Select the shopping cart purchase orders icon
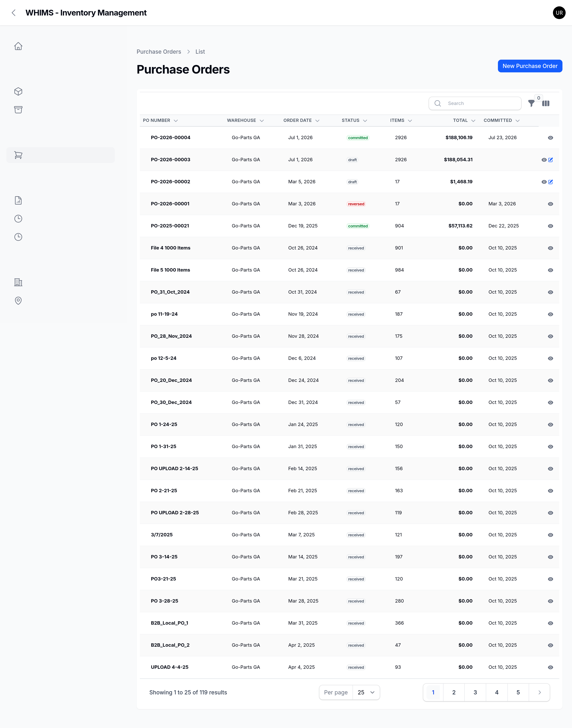This screenshot has height=728, width=572. click(18, 155)
